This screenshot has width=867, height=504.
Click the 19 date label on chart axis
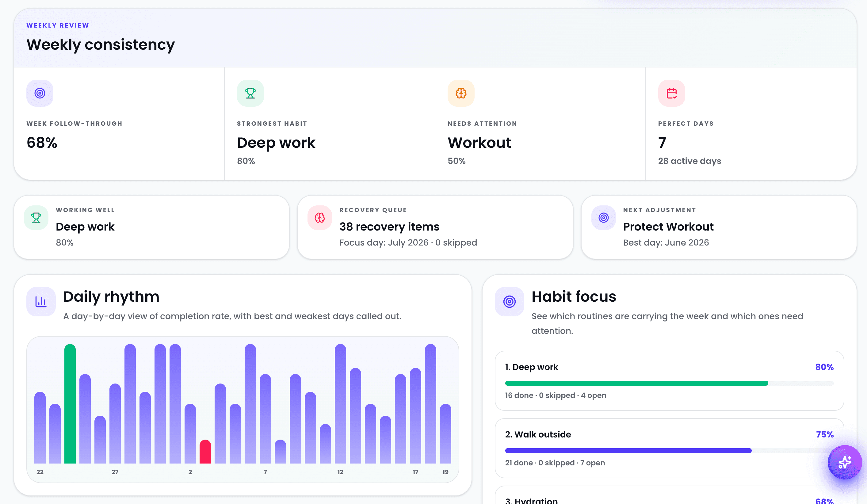(445, 472)
